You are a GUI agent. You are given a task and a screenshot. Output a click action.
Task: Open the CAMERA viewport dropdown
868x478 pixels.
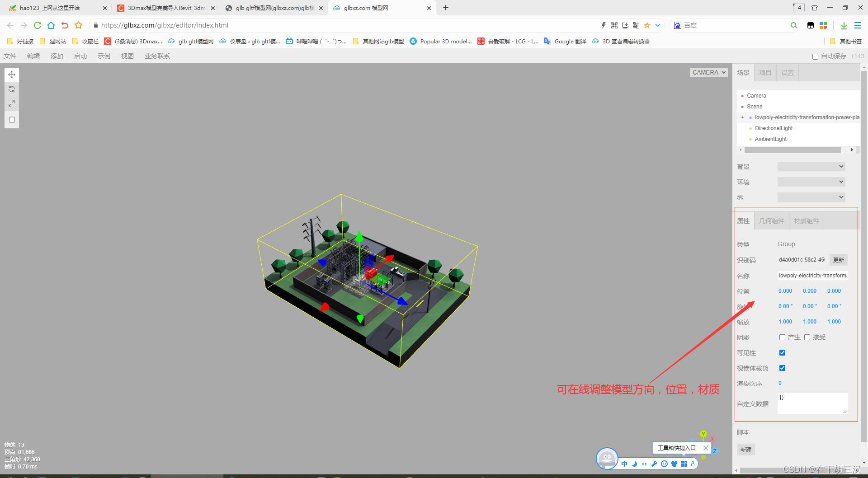tap(708, 72)
